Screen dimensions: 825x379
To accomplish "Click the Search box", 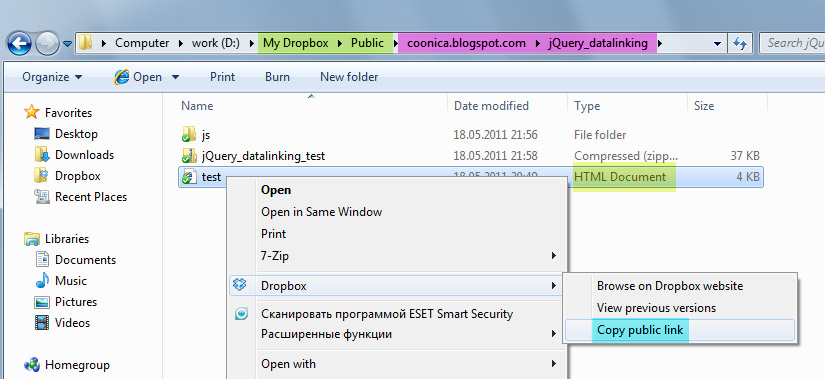I will (x=792, y=43).
